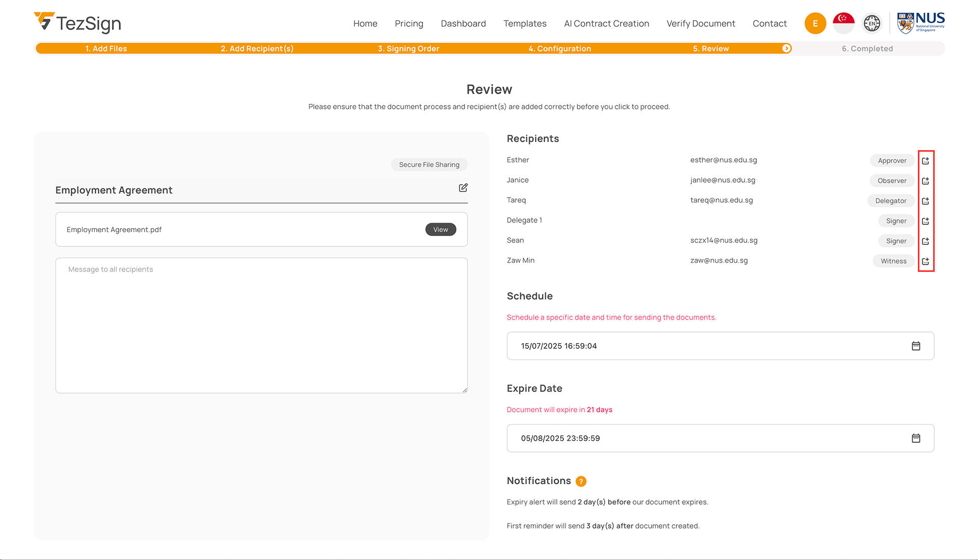Image resolution: width=978 pixels, height=560 pixels.
Task: Open the Schedule calendar picker icon
Action: (915, 346)
